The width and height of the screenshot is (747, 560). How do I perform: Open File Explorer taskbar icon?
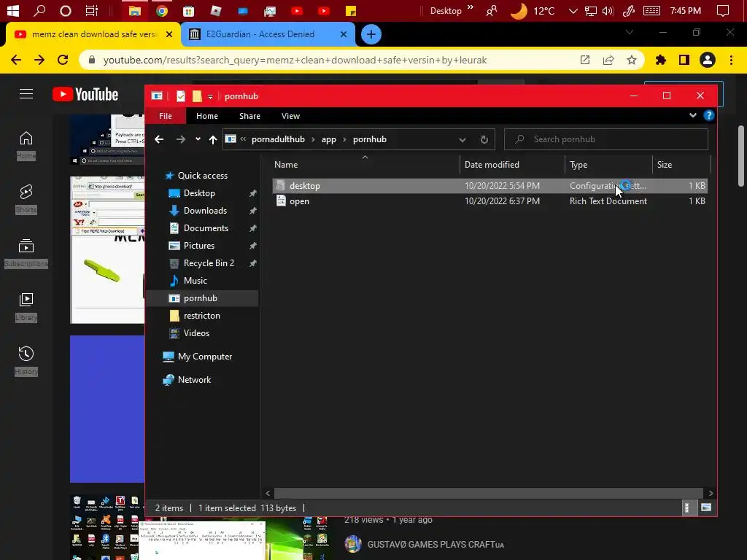[x=135, y=11]
